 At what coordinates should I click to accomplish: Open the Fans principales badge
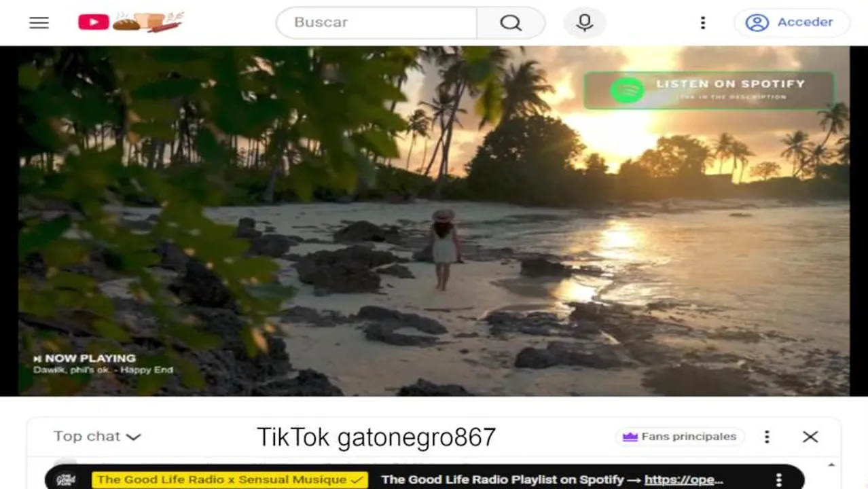click(680, 437)
